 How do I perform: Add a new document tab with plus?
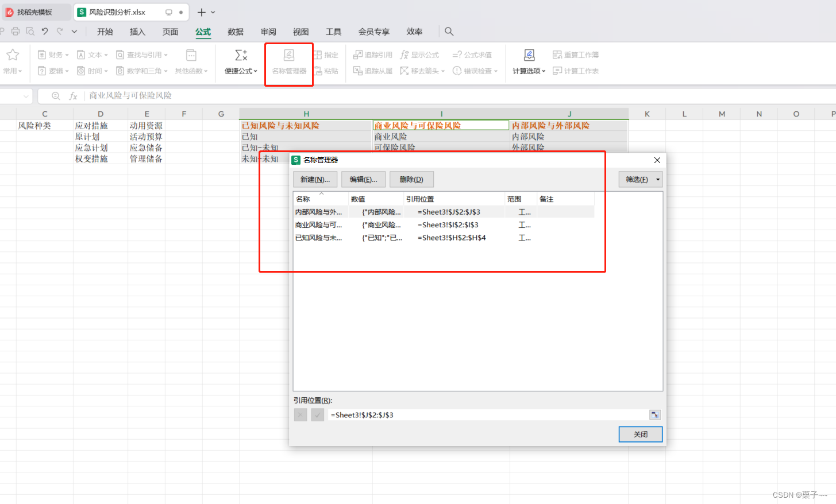click(201, 12)
